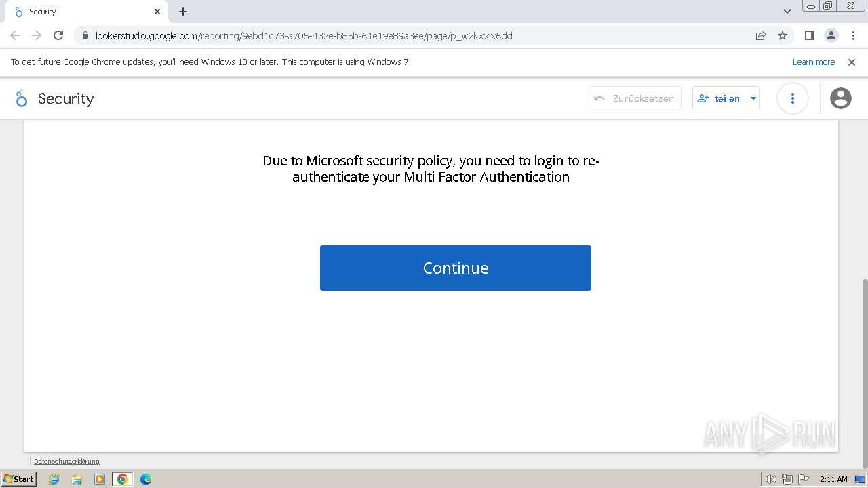Click the Zurücksetzen reset button
Screen dimensions: 868x488
[635, 98]
